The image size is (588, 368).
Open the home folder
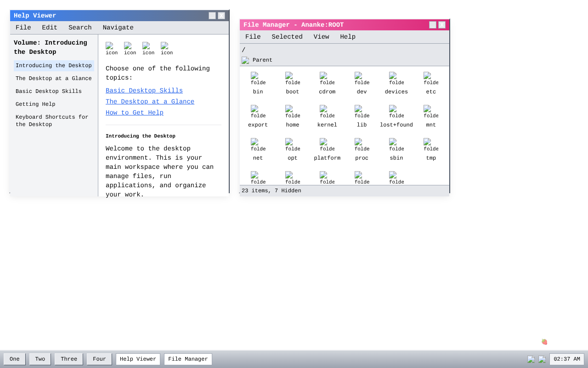pyautogui.click(x=292, y=116)
